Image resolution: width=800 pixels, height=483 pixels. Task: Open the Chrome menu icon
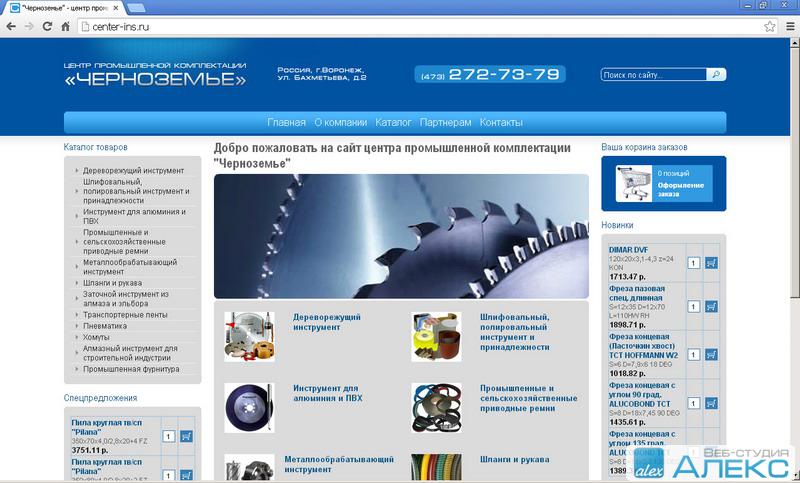(x=789, y=26)
